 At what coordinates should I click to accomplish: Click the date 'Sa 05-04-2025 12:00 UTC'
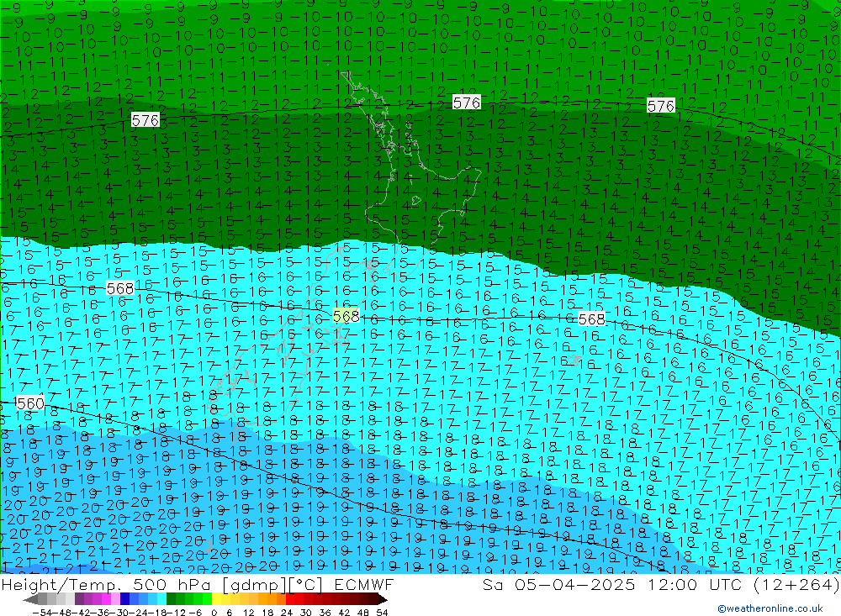[612, 584]
